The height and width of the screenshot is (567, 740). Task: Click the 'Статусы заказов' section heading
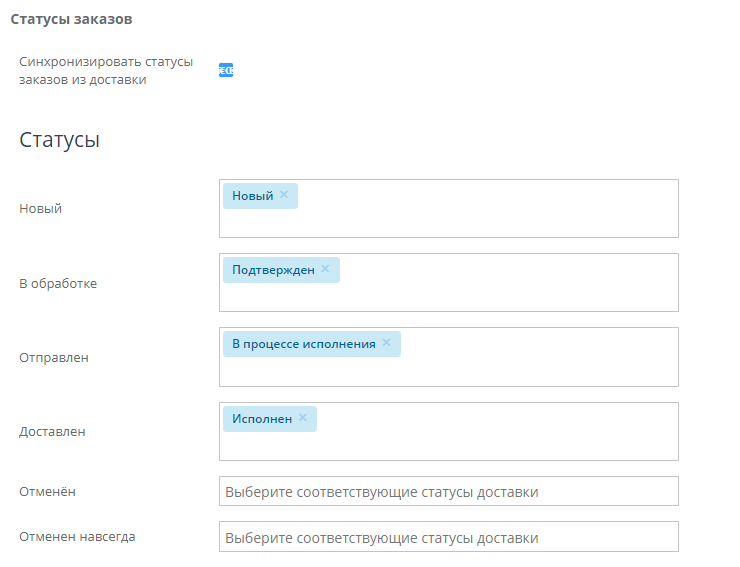72,19
